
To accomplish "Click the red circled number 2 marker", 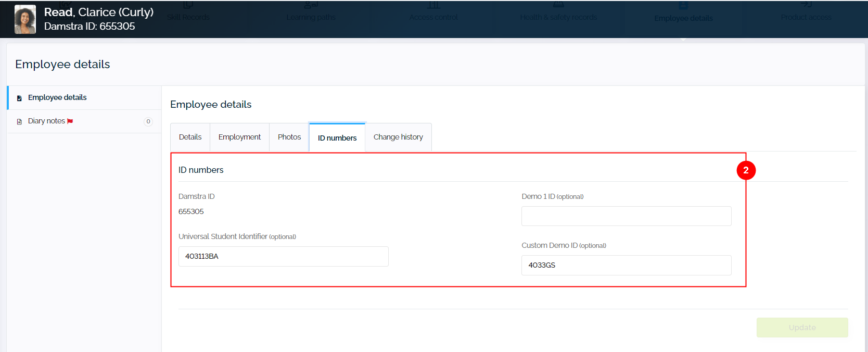I will [x=746, y=170].
